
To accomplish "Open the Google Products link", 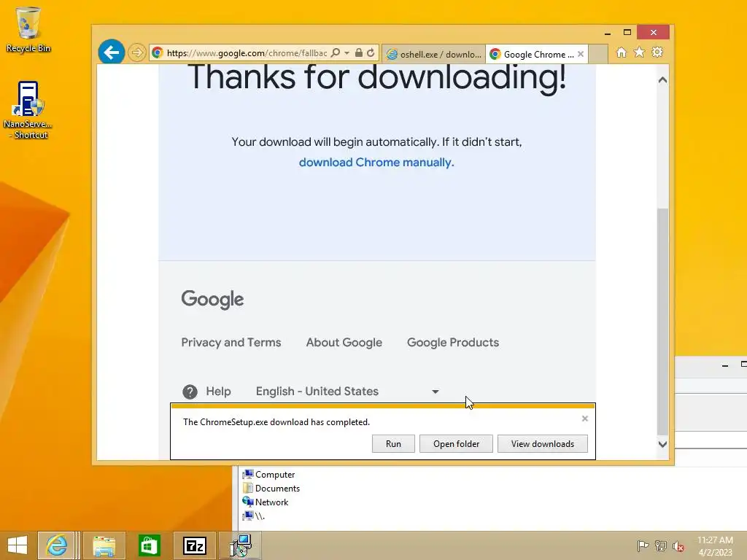I will 453,343.
